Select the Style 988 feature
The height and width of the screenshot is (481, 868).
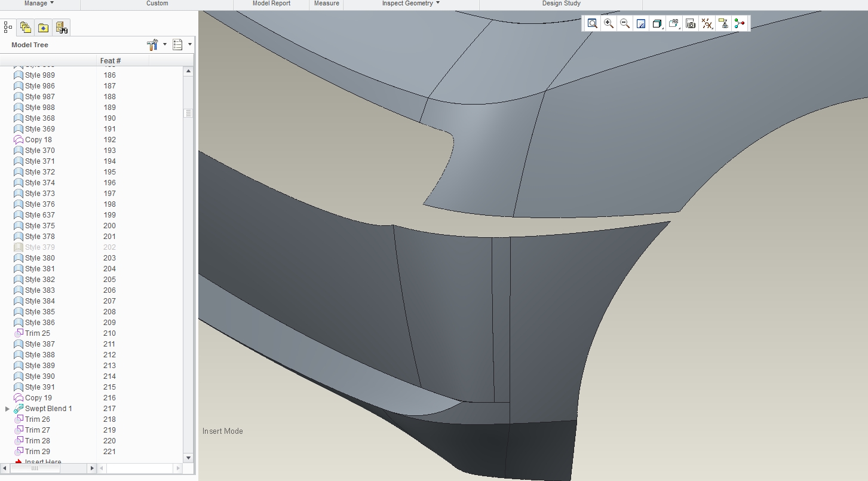point(40,108)
